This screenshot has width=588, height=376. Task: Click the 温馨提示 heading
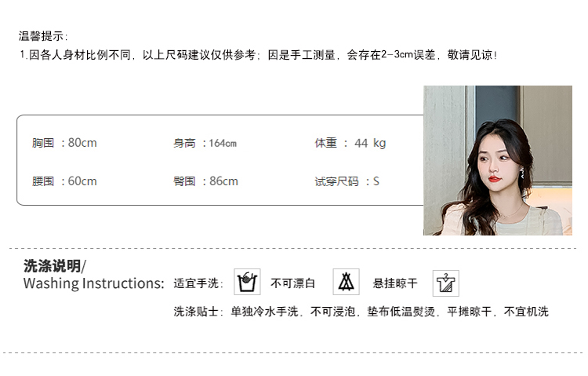(x=43, y=36)
